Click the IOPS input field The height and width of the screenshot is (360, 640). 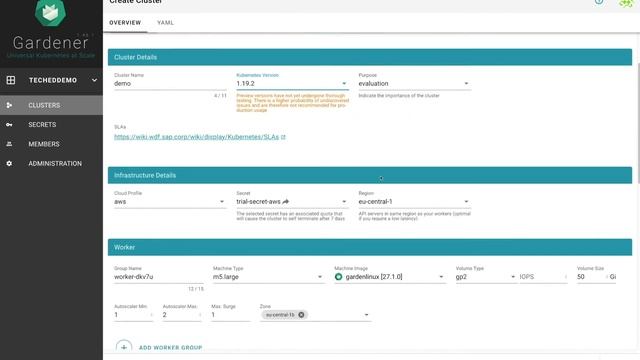[x=543, y=277]
